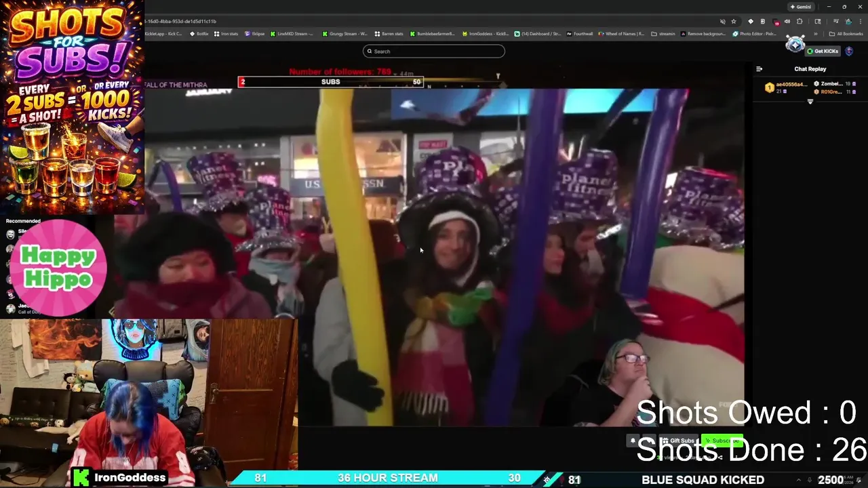Open the Eklipse bookmark
This screenshot has width=868, height=488.
pos(255,34)
